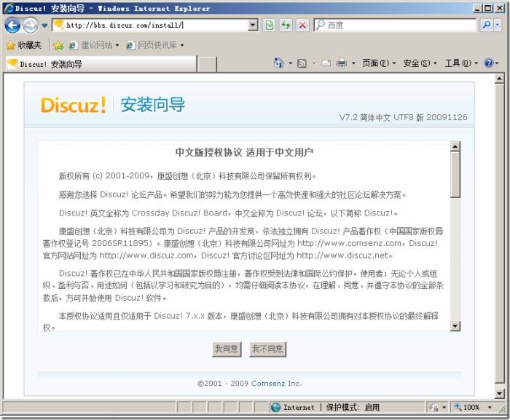Open the 建议网站 suggested sites link
The image size is (510, 420).
[94, 45]
